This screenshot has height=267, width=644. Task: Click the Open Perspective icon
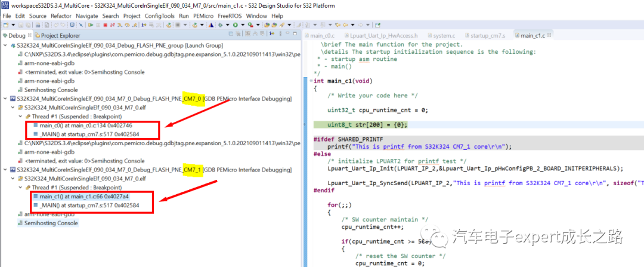click(x=377, y=24)
